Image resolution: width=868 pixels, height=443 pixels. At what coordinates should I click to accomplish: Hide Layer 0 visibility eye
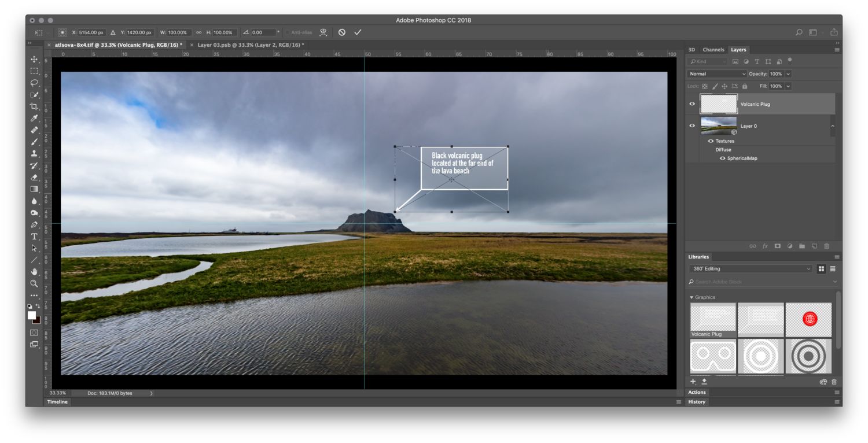tap(692, 125)
